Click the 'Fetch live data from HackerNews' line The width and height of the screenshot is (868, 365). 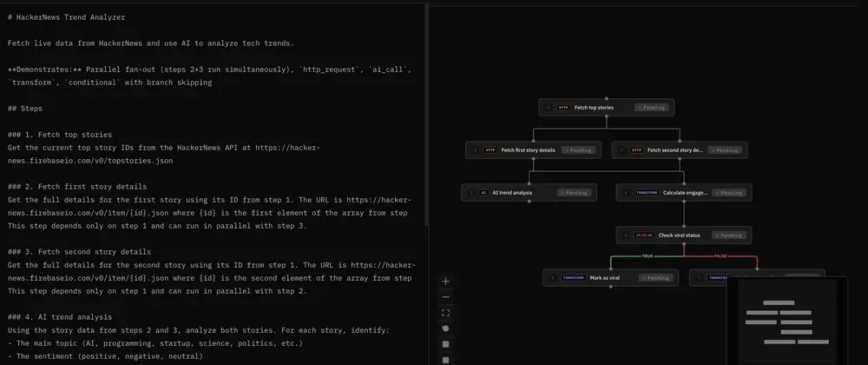point(151,43)
